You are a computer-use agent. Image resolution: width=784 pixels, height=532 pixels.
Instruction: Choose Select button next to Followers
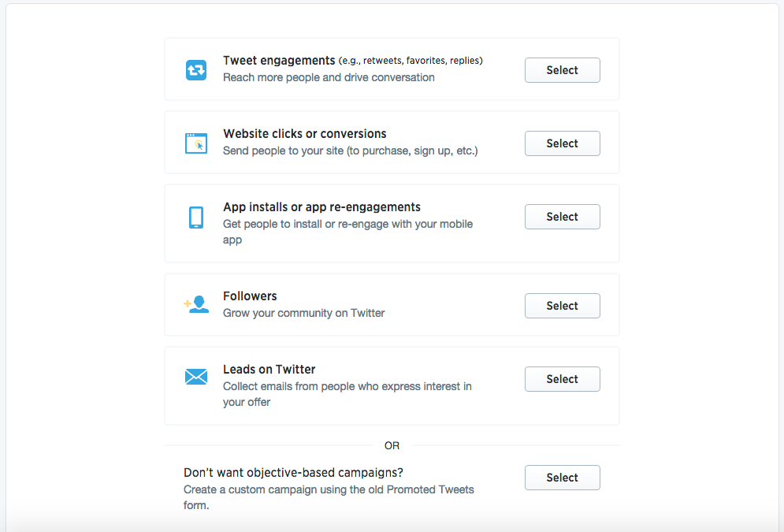[562, 306]
